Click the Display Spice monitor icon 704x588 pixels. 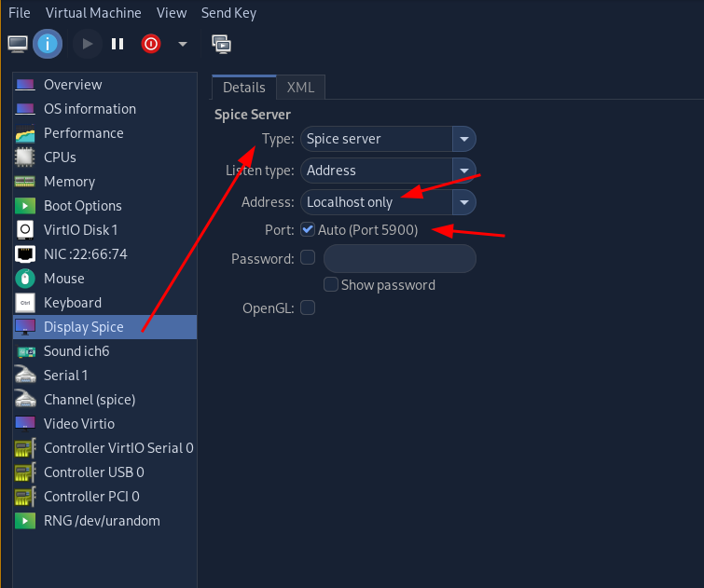coord(25,327)
